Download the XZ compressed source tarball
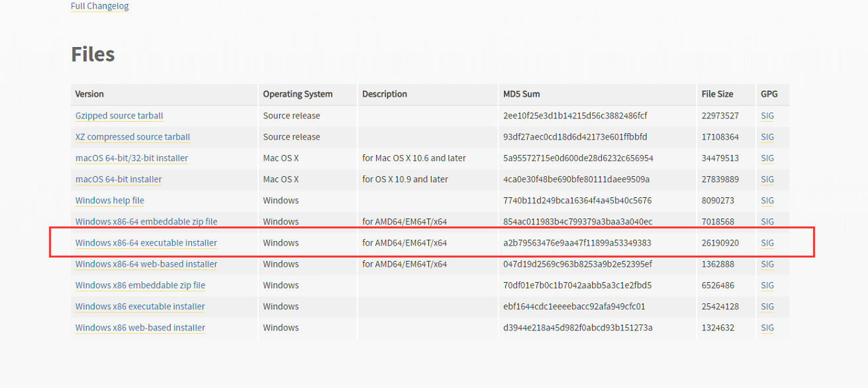 coord(132,137)
